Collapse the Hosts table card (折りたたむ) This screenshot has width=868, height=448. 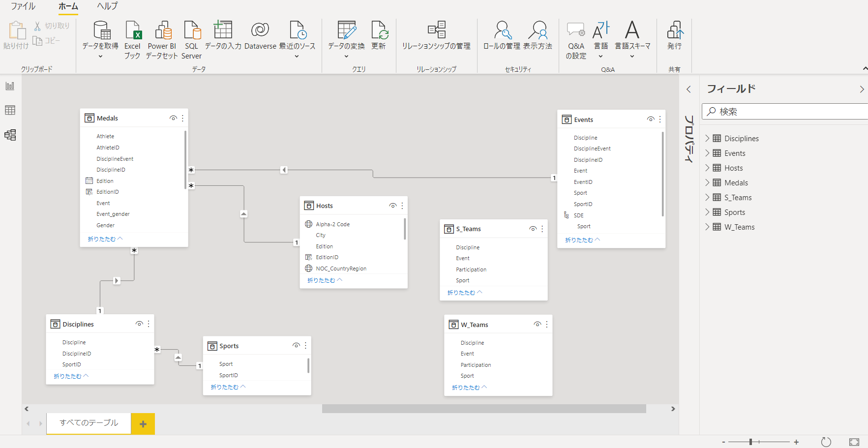click(325, 280)
